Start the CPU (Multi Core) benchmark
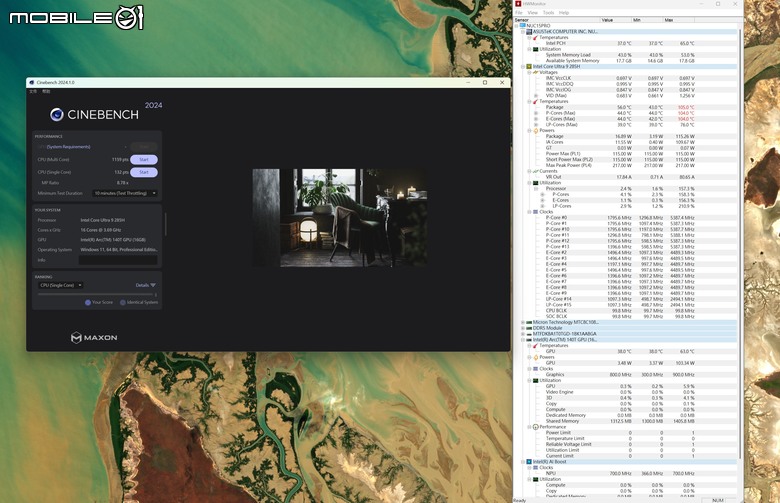Screen dimensions: 780x503 pos(144,160)
